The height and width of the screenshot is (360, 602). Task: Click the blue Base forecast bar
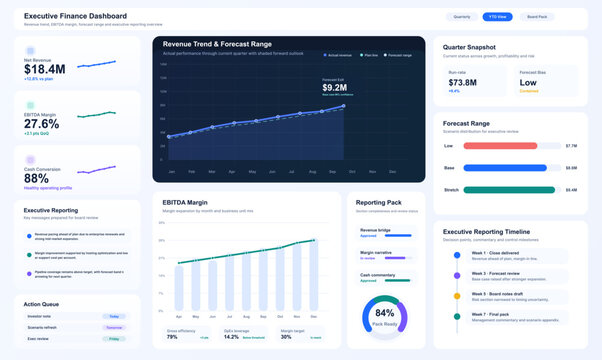505,168
